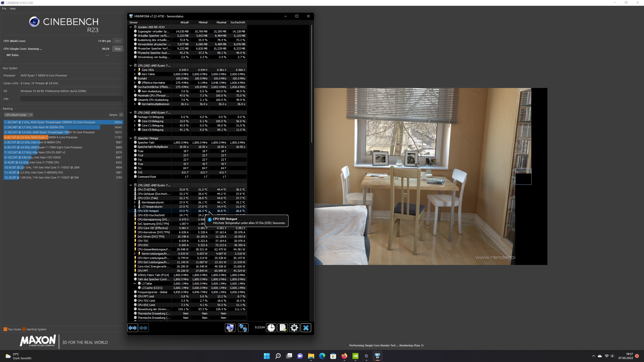Image resolution: width=644 pixels, height=362 pixels.
Task: Open the Help menu
Action: pyautogui.click(x=13, y=9)
